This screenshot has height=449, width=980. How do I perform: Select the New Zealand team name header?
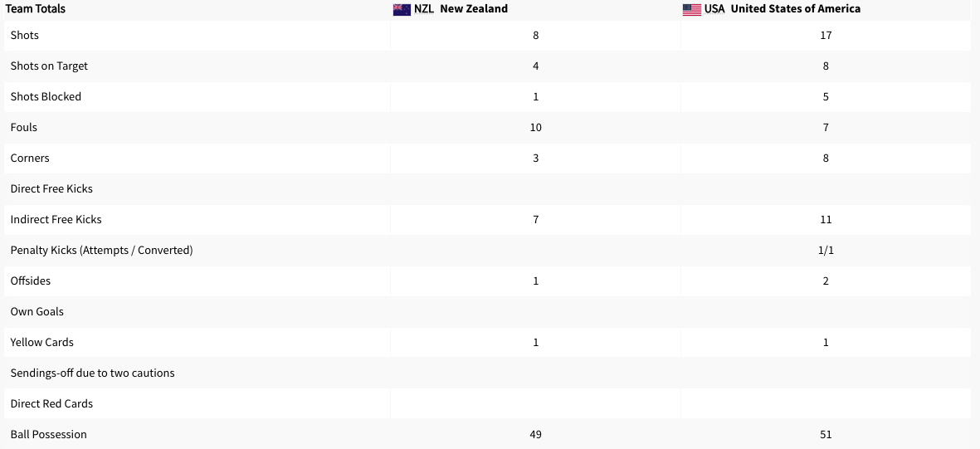click(473, 9)
